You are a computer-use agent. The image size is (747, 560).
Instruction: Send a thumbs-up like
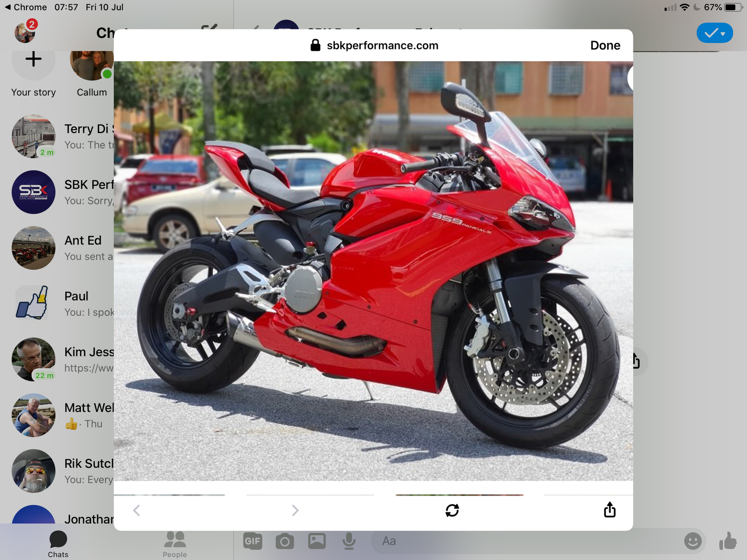[x=727, y=541]
